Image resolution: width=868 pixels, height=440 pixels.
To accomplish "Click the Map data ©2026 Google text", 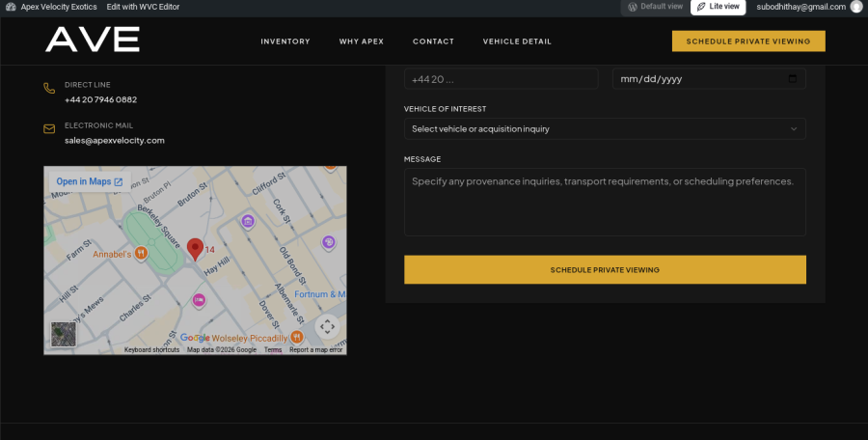I will pyautogui.click(x=222, y=350).
